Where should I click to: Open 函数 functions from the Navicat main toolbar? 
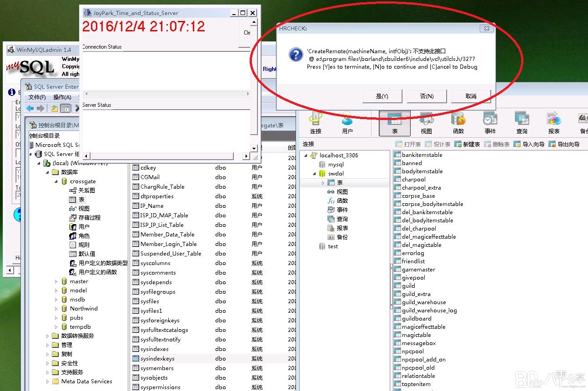[458, 123]
